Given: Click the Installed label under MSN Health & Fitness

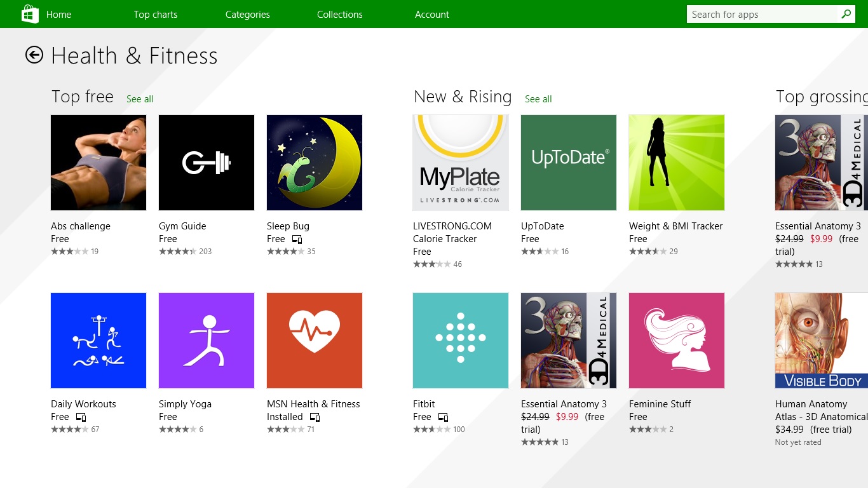Looking at the screenshot, I should point(285,417).
